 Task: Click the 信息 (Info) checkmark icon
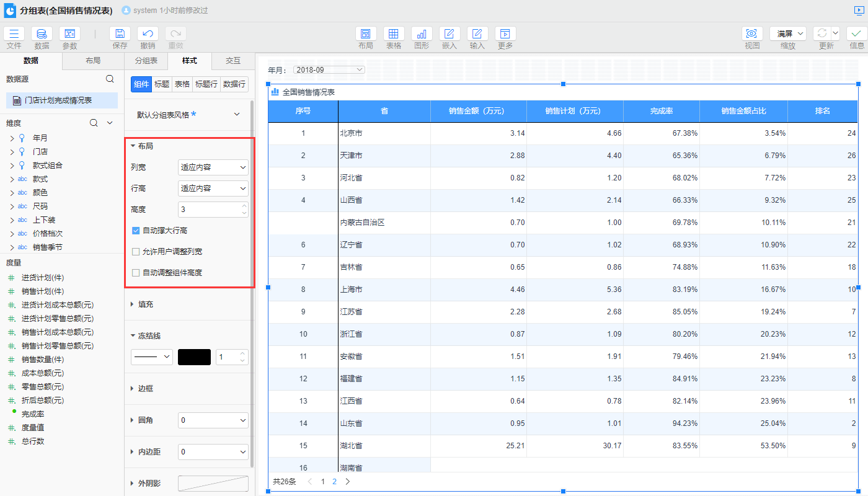tap(857, 34)
